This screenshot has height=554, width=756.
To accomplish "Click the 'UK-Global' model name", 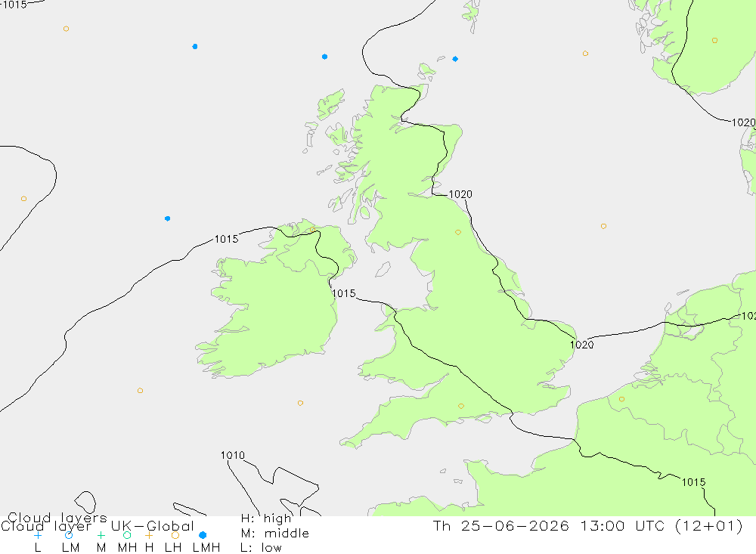I will tap(153, 526).
